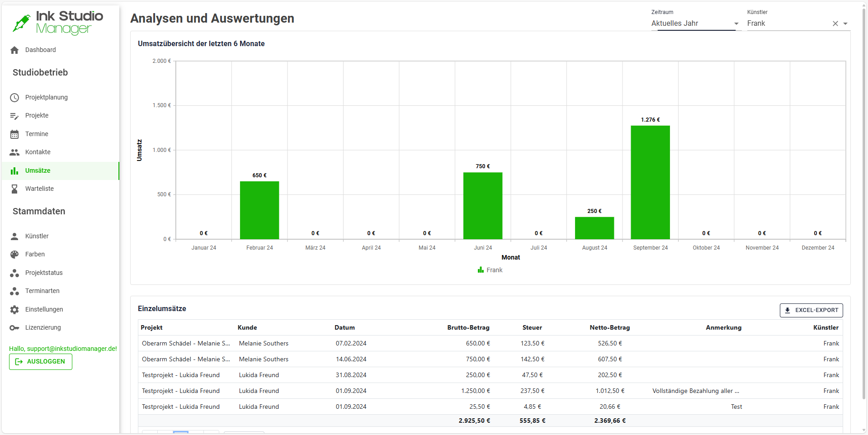This screenshot has width=868, height=435.
Task: Click the Ink Studio Manager logo
Action: (57, 23)
